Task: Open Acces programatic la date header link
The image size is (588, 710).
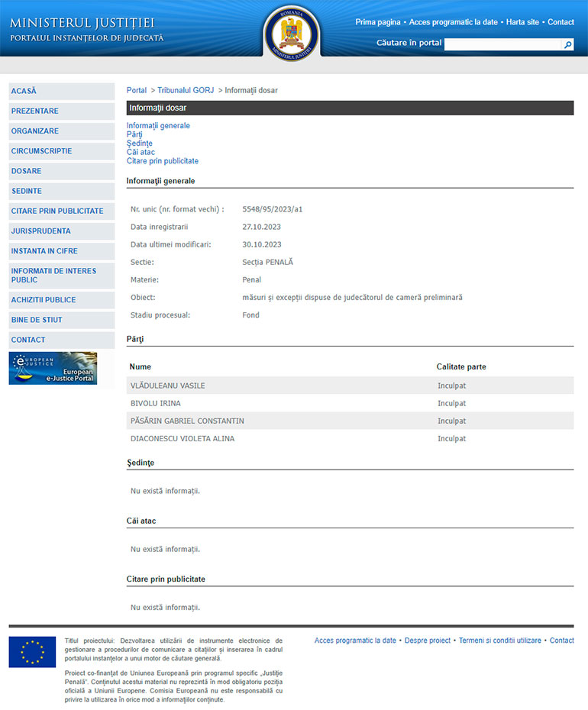Action: pyautogui.click(x=453, y=22)
